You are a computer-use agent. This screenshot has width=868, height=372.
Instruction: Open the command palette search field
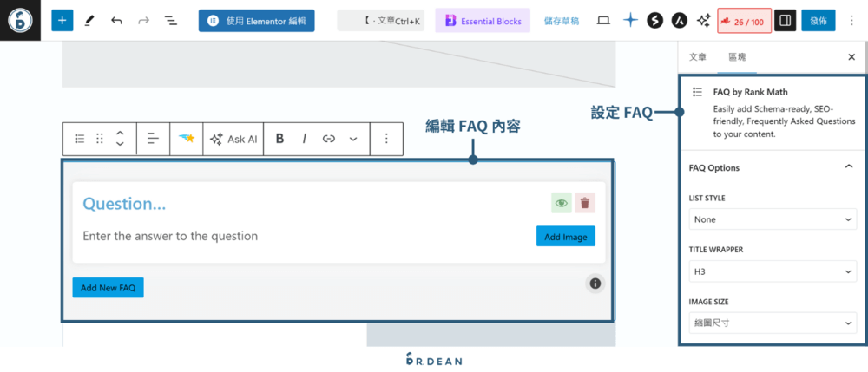click(380, 21)
